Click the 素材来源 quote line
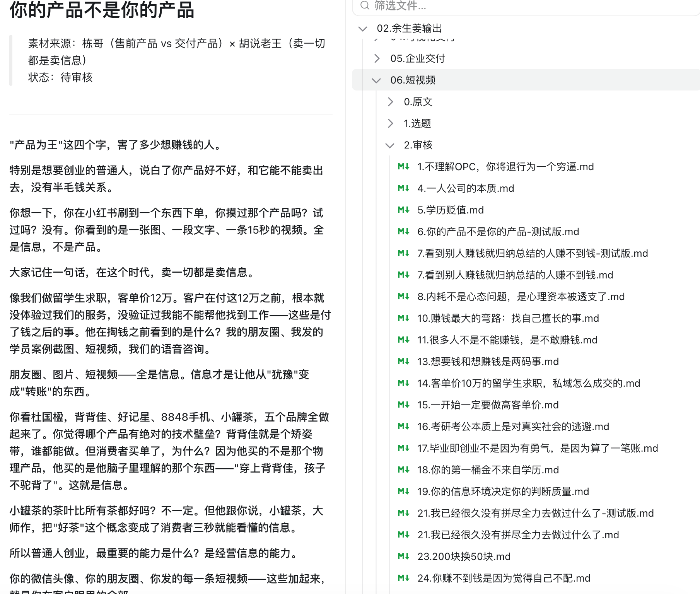Viewport: 700px width, 594px height. pyautogui.click(x=177, y=52)
